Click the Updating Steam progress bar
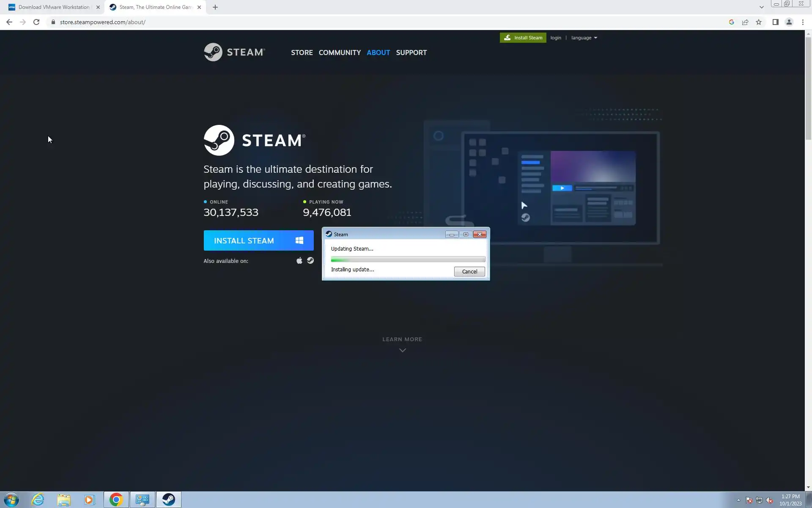 pyautogui.click(x=408, y=259)
